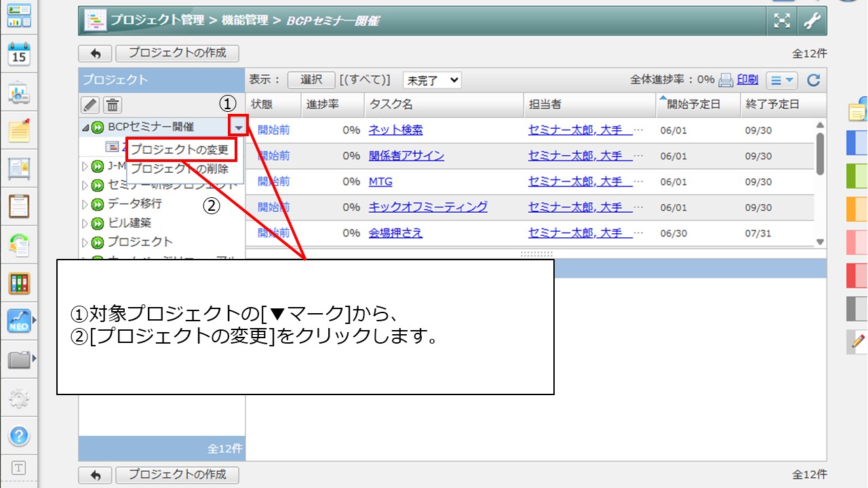The height and width of the screenshot is (488, 868).
Task: Click the trash can delete icon
Action: (x=113, y=105)
